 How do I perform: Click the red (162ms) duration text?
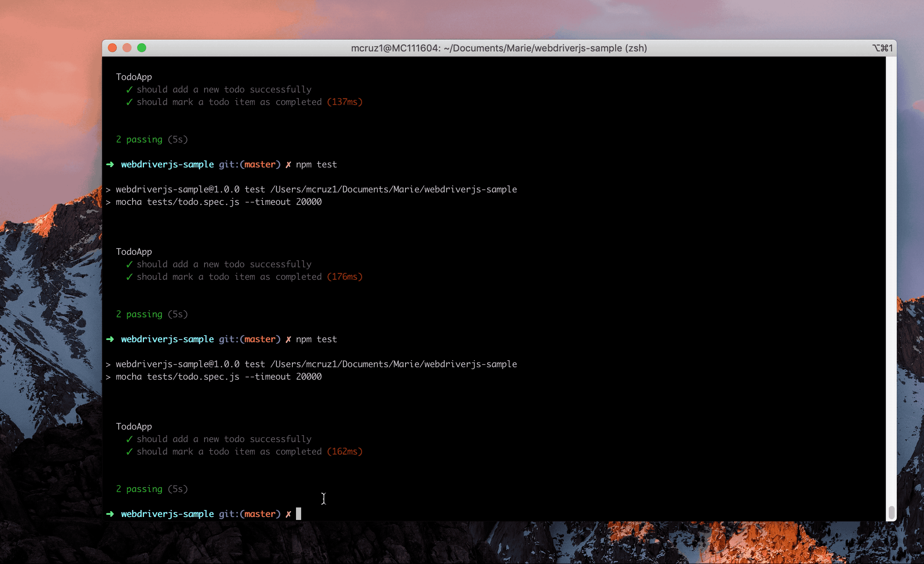point(344,452)
